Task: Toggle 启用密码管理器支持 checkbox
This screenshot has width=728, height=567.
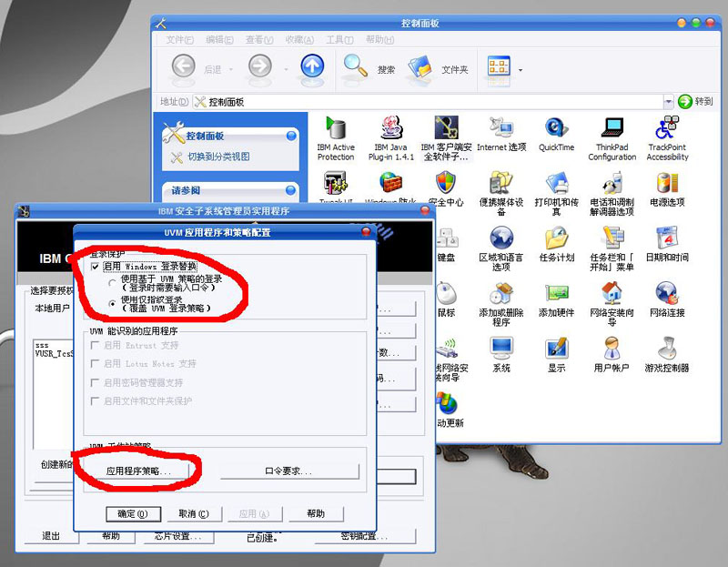Action: pyautogui.click(x=96, y=382)
